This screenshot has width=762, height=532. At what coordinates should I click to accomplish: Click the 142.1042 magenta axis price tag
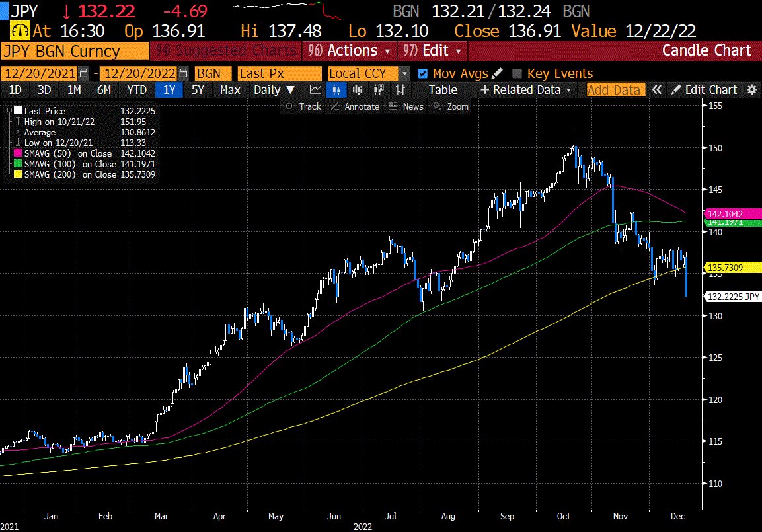click(732, 213)
